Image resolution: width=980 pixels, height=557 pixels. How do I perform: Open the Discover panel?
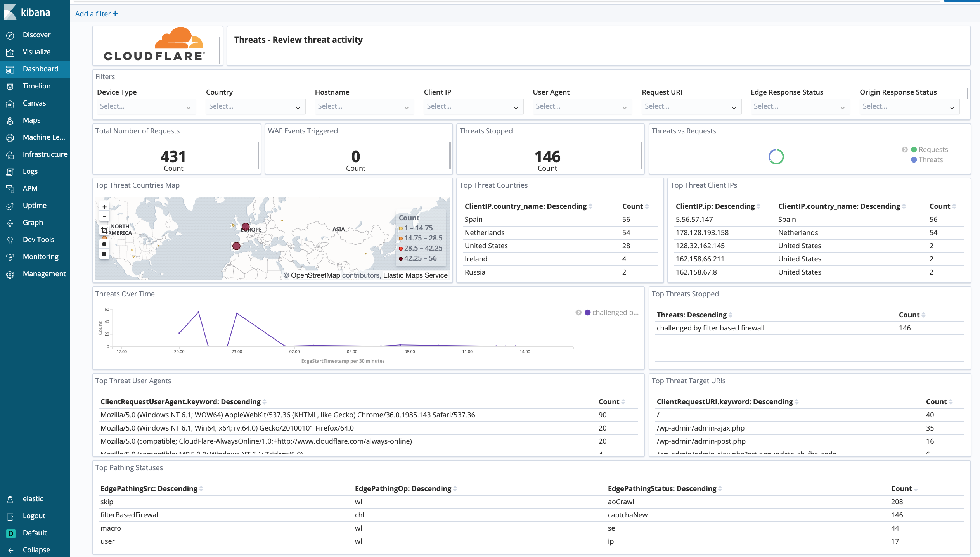[36, 34]
